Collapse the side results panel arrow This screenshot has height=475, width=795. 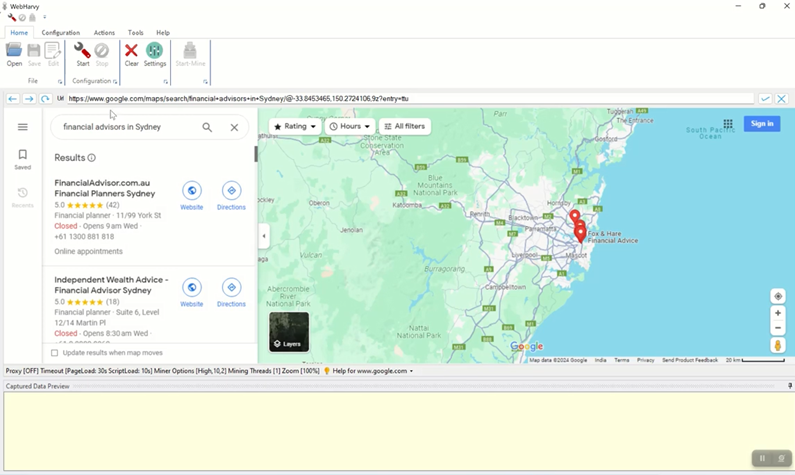pos(264,236)
